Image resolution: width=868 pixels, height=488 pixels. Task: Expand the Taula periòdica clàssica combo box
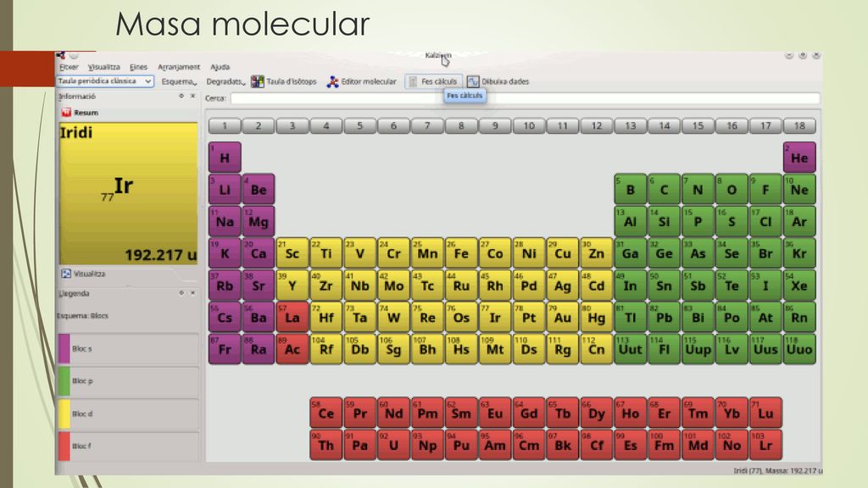104,81
